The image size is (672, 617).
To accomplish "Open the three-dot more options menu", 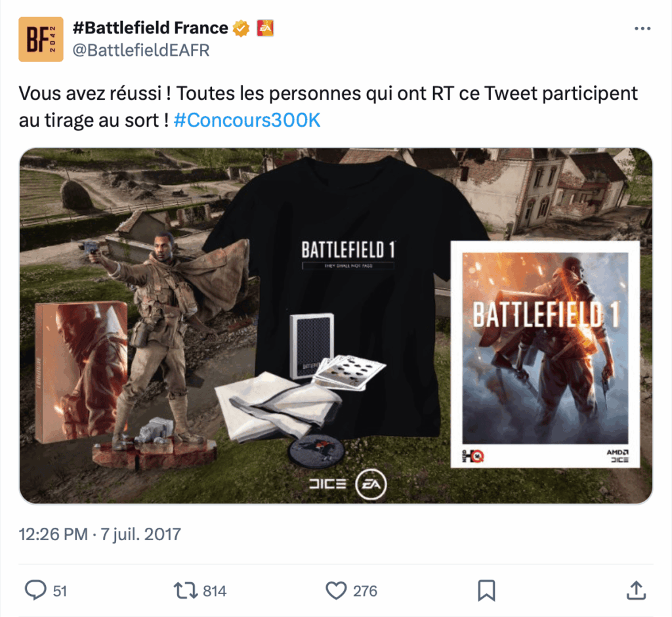I will click(642, 28).
